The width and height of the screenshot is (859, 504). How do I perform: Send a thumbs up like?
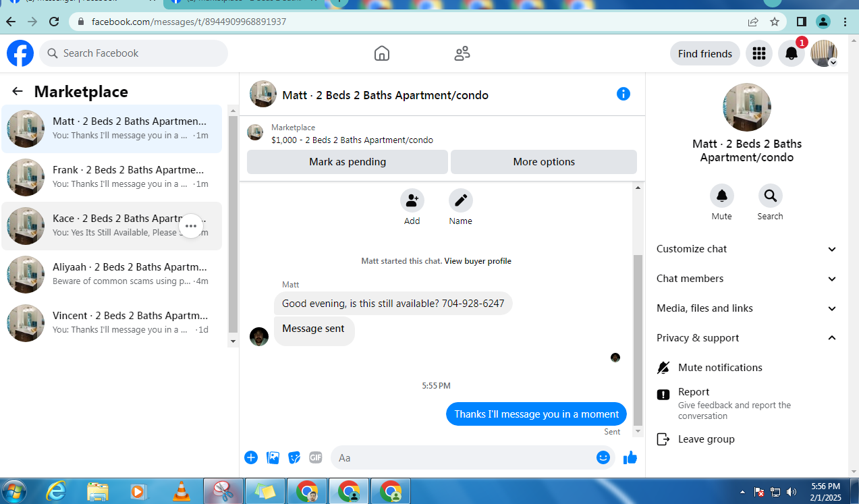click(630, 457)
